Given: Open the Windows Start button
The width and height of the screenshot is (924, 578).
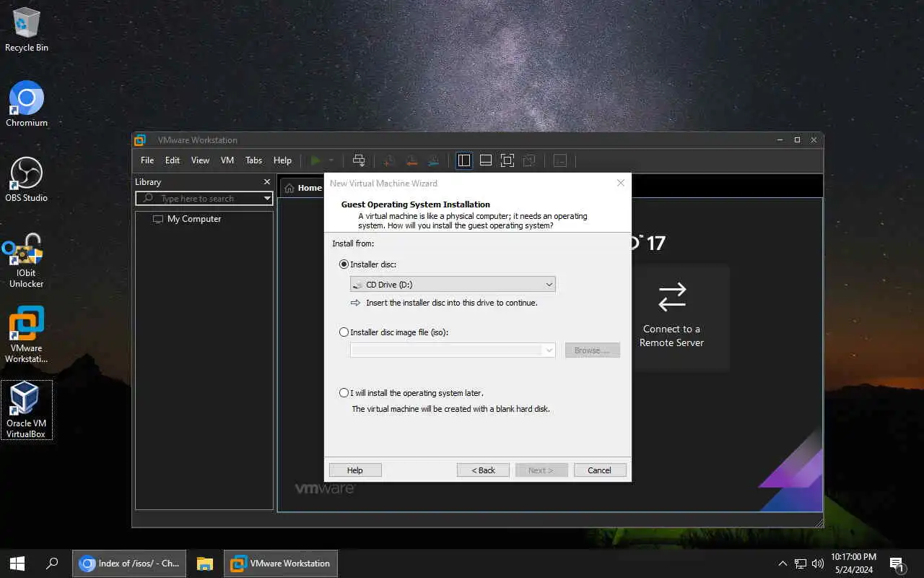Looking at the screenshot, I should point(17,564).
